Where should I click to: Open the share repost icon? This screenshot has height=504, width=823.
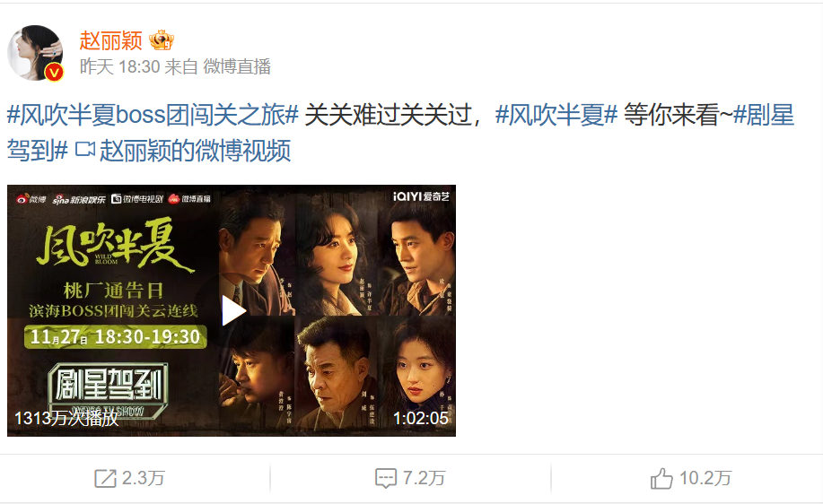point(105,478)
